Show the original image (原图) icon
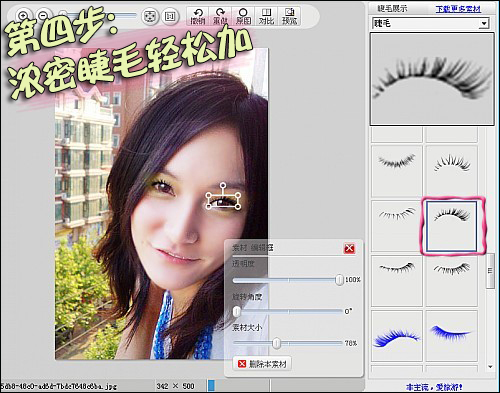500x393 pixels. pyautogui.click(x=243, y=16)
